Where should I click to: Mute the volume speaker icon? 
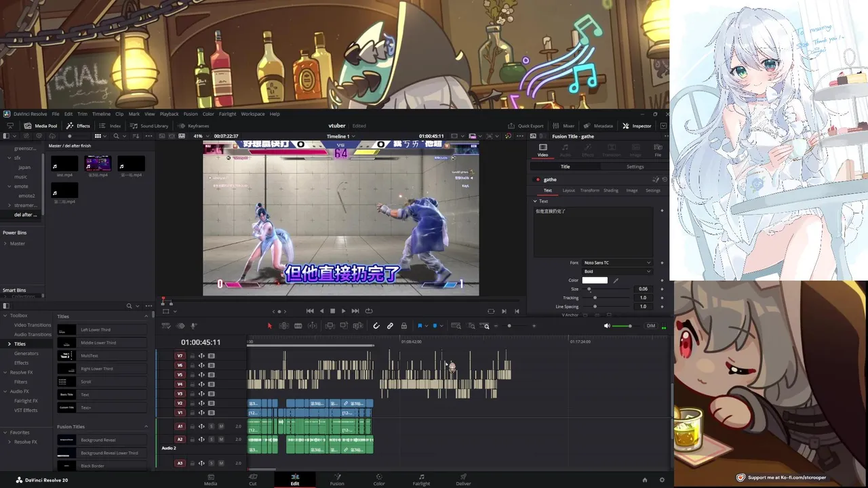(607, 326)
